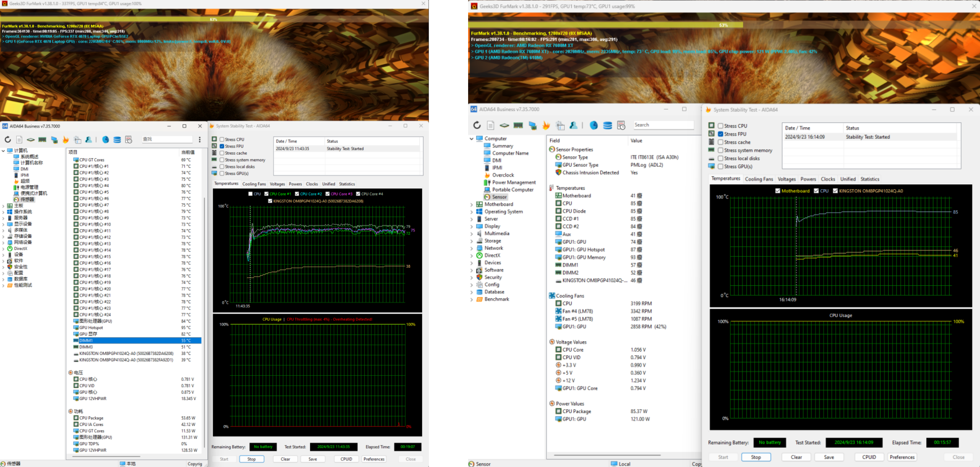The image size is (980, 467).
Task: Open Statistics tab in left stability test
Action: click(347, 184)
